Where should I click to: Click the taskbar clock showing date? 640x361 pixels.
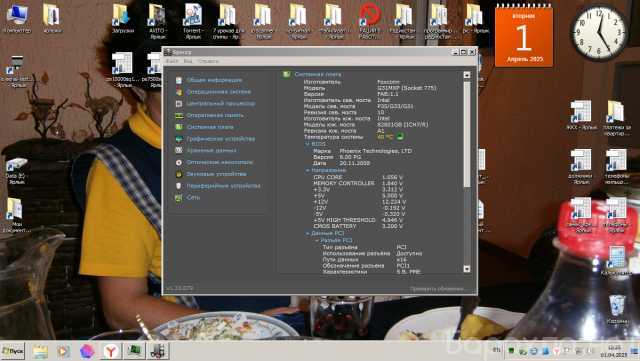tap(613, 351)
